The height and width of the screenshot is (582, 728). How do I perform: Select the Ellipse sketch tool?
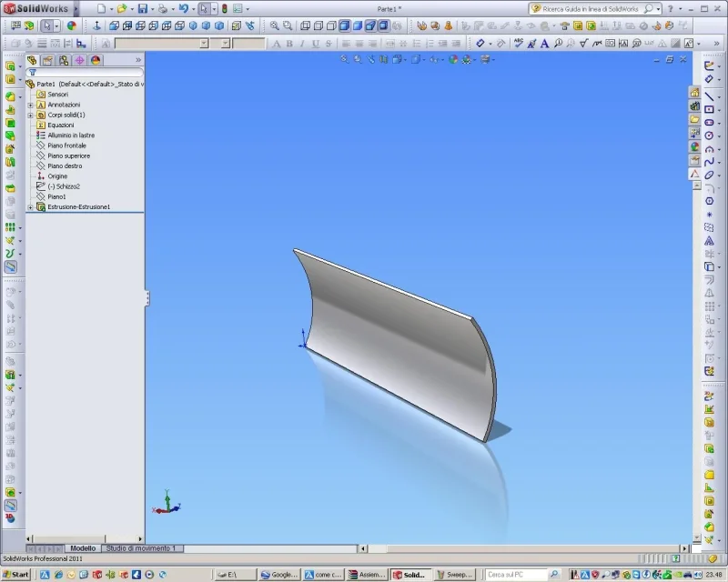(x=709, y=175)
